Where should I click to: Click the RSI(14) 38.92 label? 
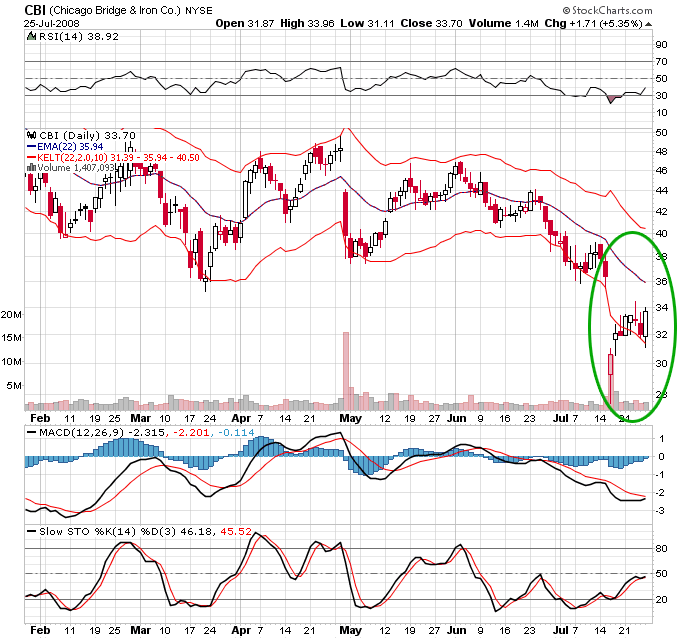[x=79, y=36]
